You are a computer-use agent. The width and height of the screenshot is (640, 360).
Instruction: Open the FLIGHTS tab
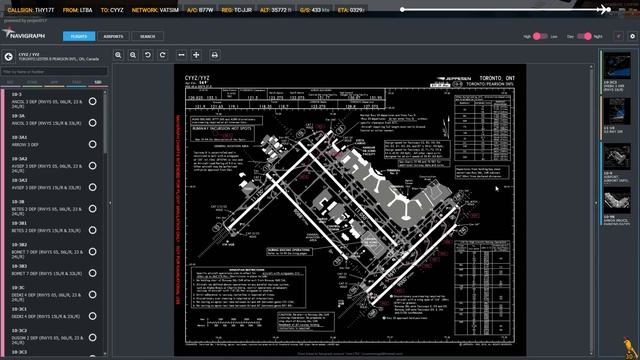click(79, 36)
